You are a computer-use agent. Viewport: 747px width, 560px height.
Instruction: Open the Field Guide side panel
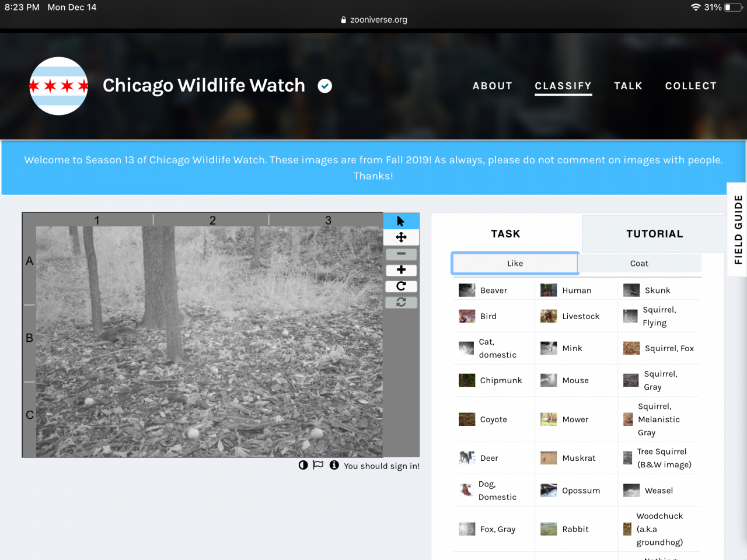click(738, 229)
